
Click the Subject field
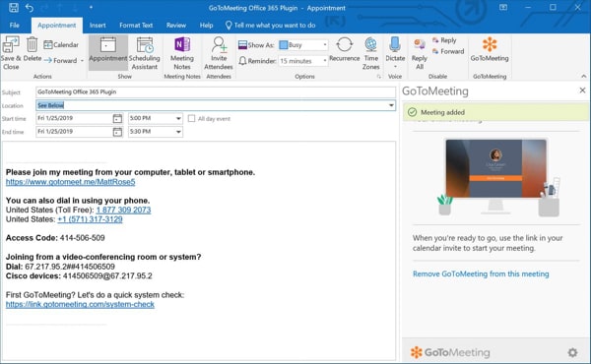216,92
